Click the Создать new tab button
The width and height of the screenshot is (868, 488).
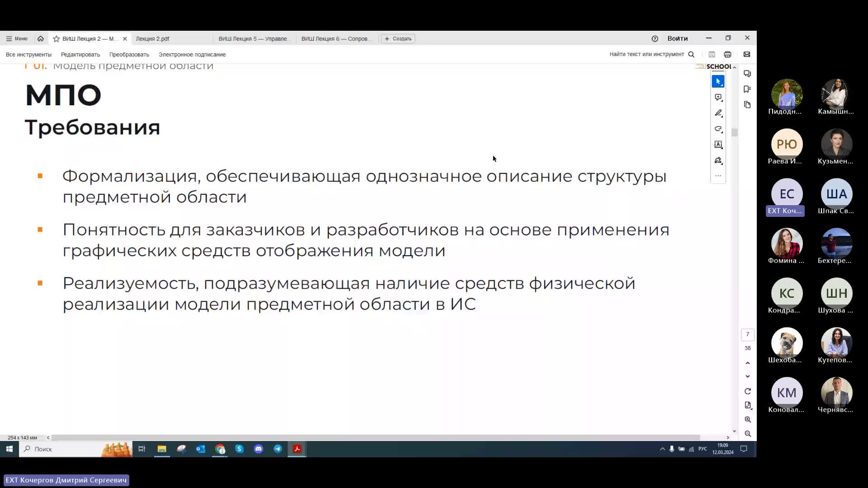[398, 39]
